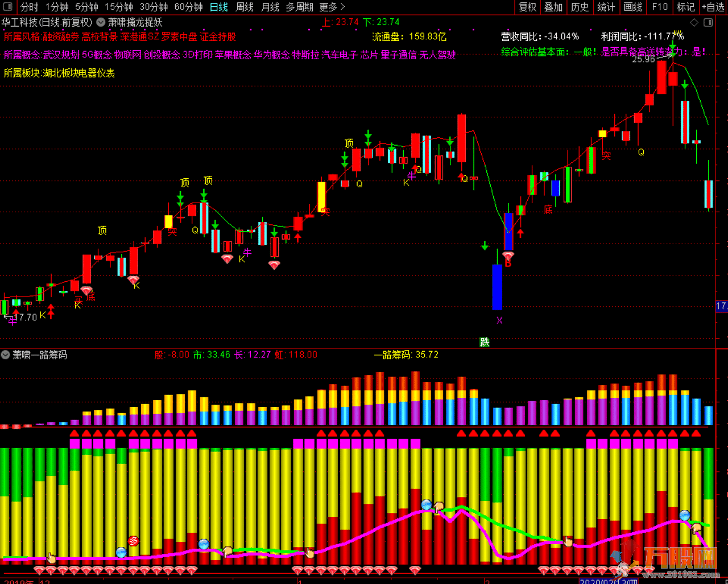Switch to the 月线 monthly tab
Image resolution: width=728 pixels, height=584 pixels.
(270, 7)
